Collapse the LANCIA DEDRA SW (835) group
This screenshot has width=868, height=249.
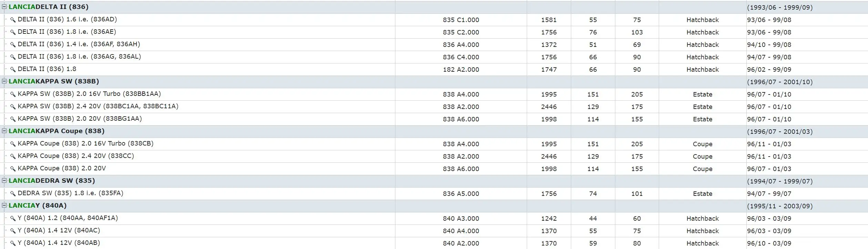(x=4, y=180)
